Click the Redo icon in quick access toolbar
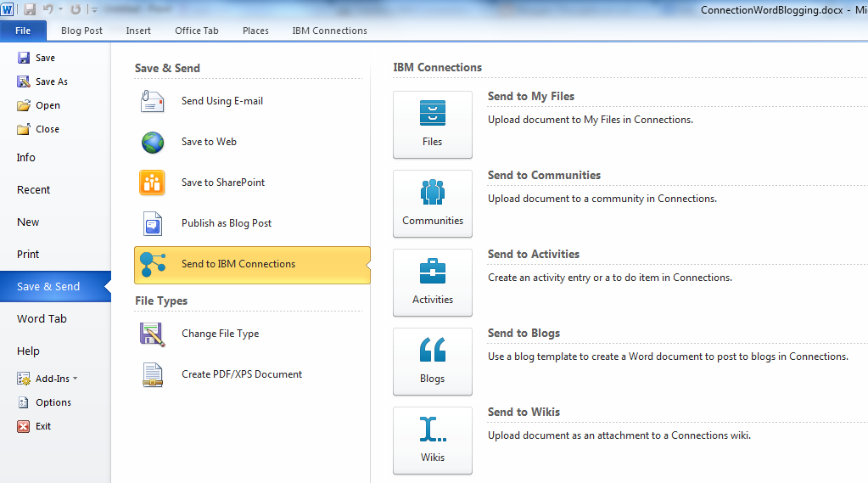Image resolution: width=868 pixels, height=483 pixels. coord(76,9)
